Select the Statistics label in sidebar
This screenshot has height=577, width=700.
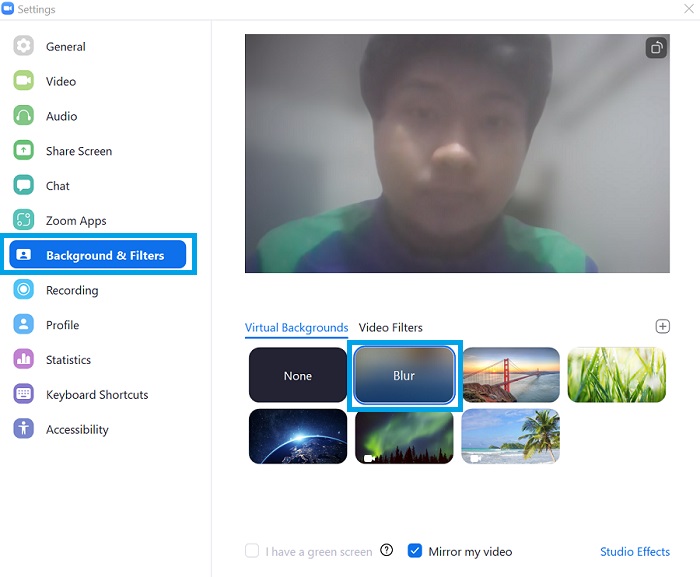(x=68, y=360)
